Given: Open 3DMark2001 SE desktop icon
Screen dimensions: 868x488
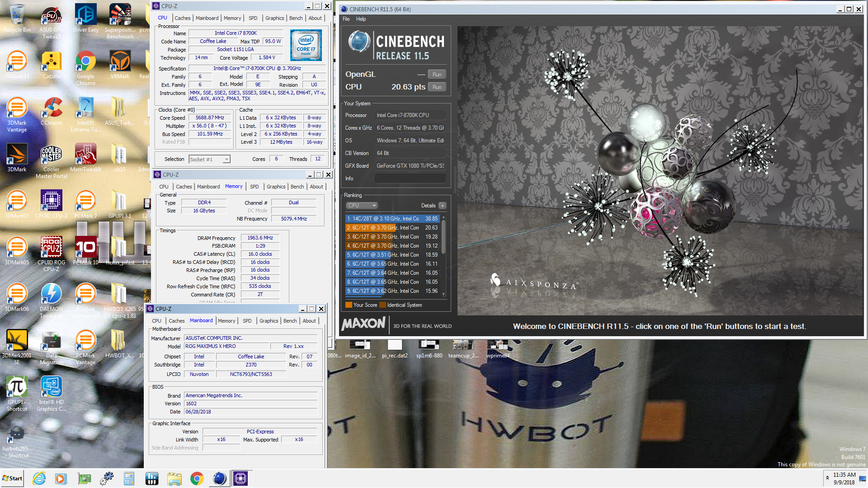Looking at the screenshot, I should coord(17,347).
